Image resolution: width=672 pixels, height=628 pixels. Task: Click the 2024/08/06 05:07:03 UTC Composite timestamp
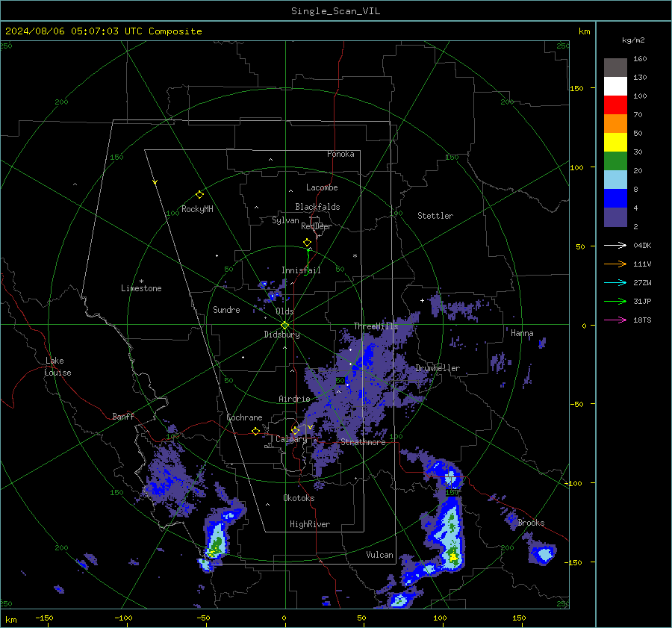(103, 31)
